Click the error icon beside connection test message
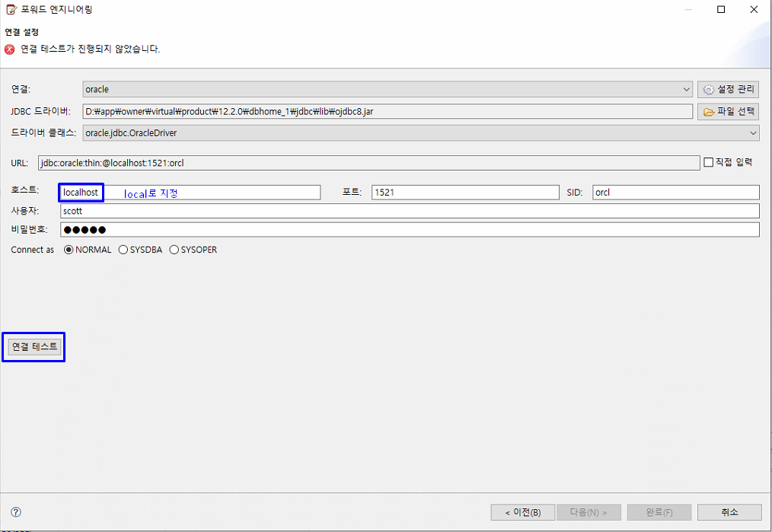772x532 pixels. pos(10,49)
